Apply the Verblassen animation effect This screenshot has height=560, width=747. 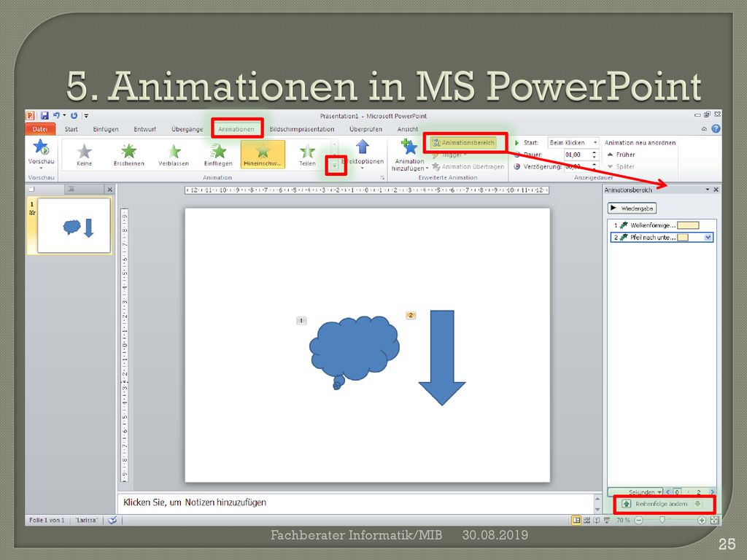point(174,155)
